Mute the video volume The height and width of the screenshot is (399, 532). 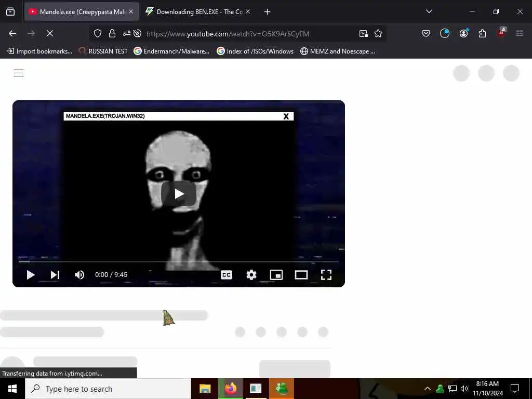[x=79, y=275]
